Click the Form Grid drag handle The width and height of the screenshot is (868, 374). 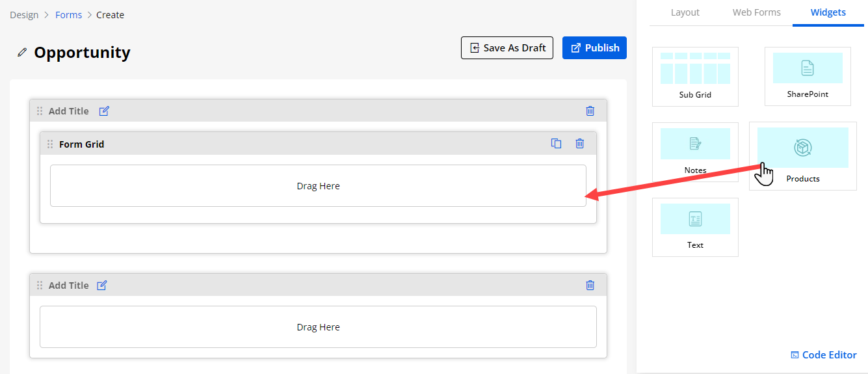50,144
